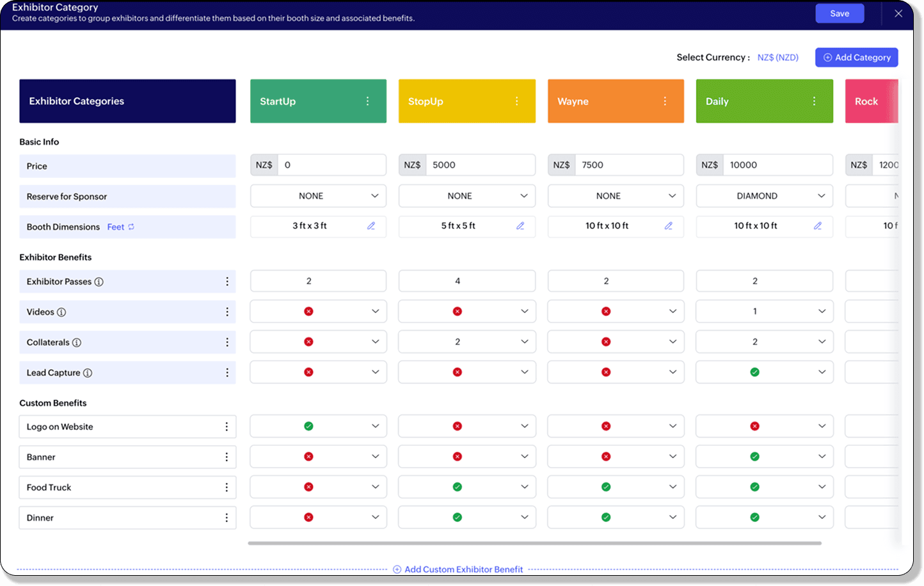
Task: Expand Wayne Banner dropdown chevron
Action: [673, 457]
